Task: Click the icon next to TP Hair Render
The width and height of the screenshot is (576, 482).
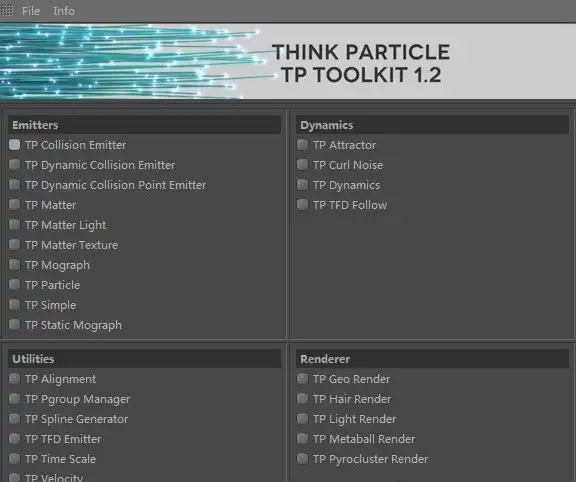Action: [302, 399]
